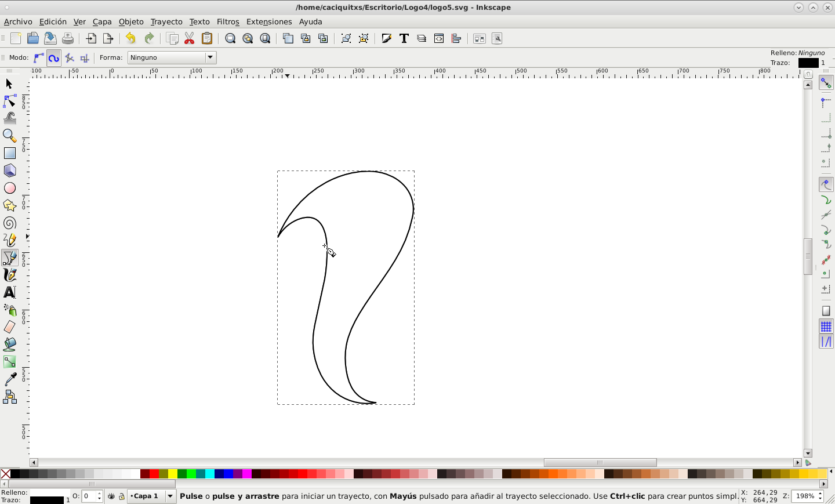Screen dimensions: 835x504
Task: Open the Filtros menu
Action: (x=228, y=22)
